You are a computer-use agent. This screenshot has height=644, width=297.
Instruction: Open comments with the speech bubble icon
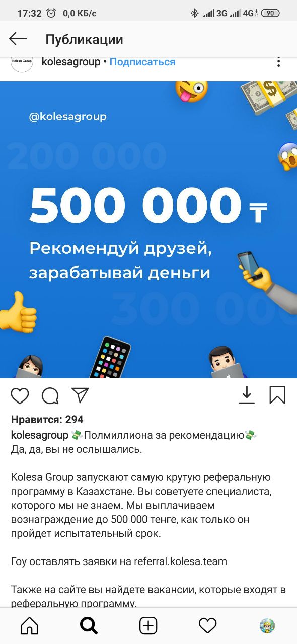(x=50, y=396)
